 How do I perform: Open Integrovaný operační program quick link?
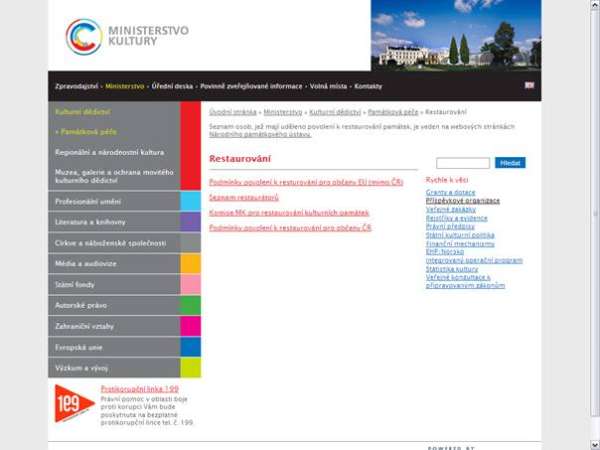coord(474,261)
